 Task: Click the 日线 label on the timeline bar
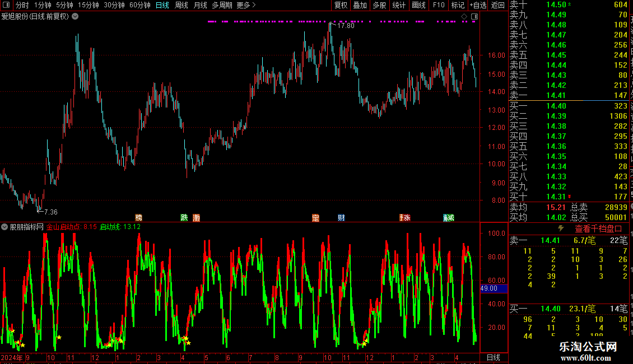point(494,357)
